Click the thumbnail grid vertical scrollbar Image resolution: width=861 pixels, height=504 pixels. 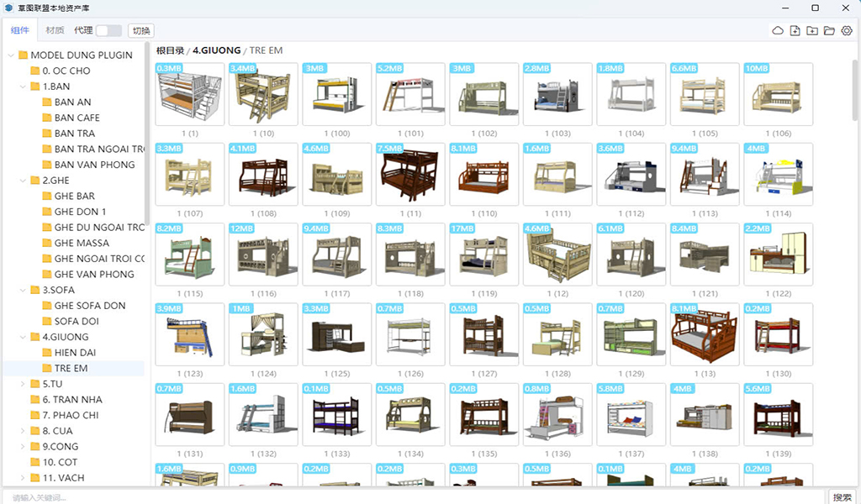(x=855, y=91)
